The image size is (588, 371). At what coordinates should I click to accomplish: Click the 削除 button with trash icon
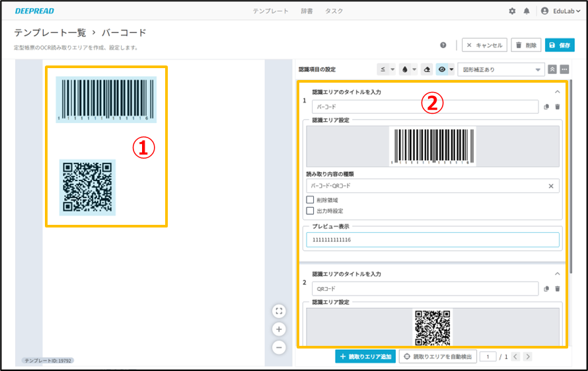[x=526, y=45]
